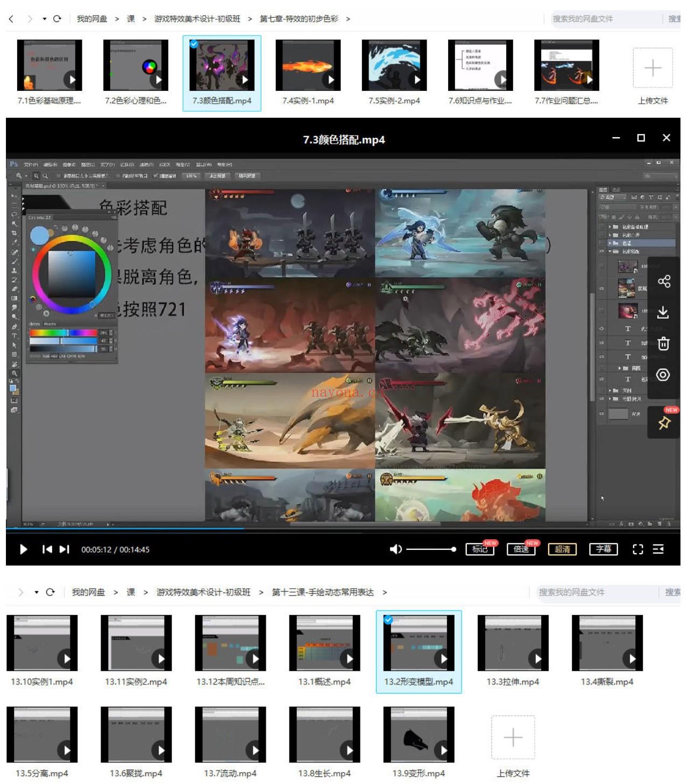
Task: Open 13.11实例2.mp4 video
Action: (x=136, y=643)
